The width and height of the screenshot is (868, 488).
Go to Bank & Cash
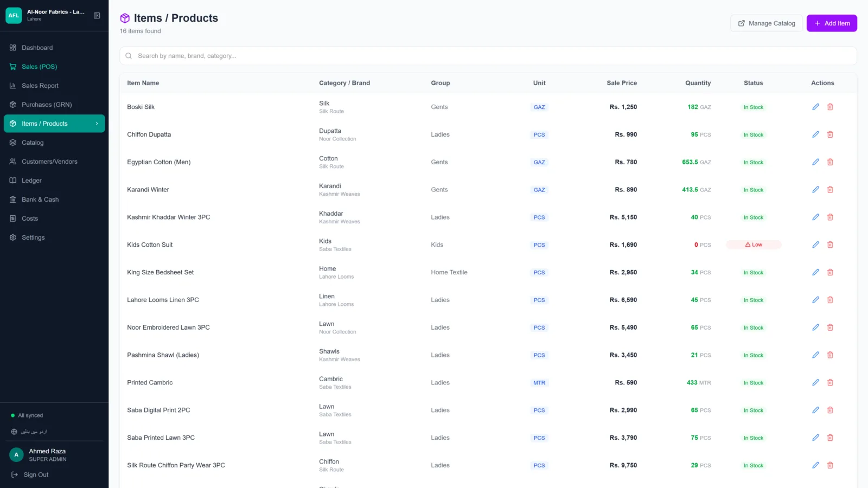54,200
